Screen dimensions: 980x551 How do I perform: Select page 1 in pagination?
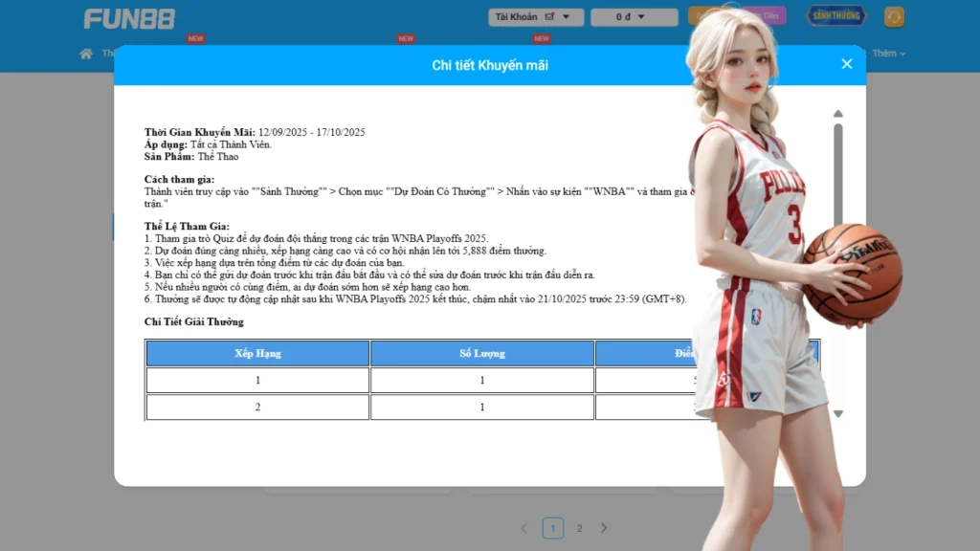(552, 528)
